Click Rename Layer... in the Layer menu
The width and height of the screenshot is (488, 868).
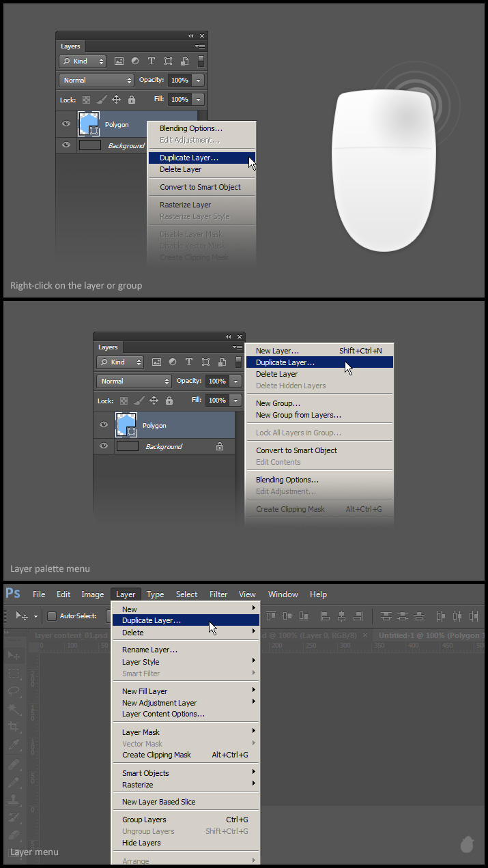pos(149,650)
